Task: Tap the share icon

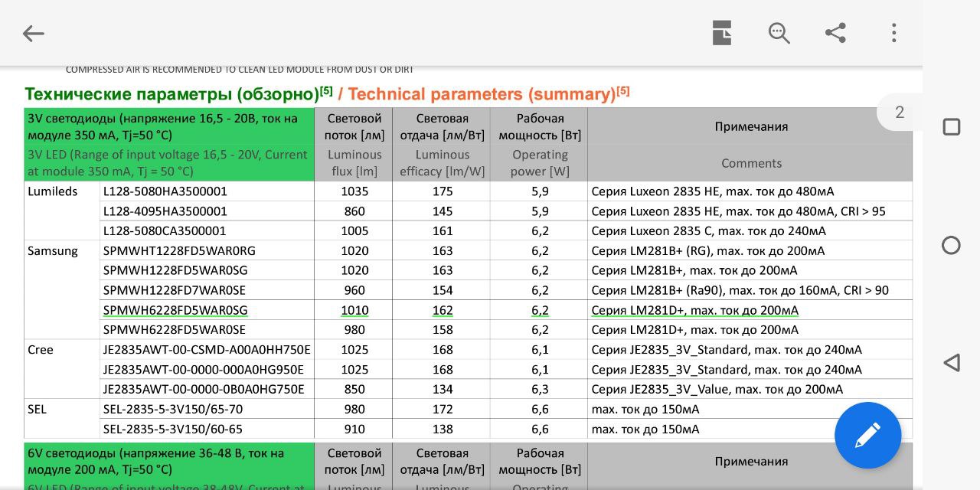Action: (835, 33)
